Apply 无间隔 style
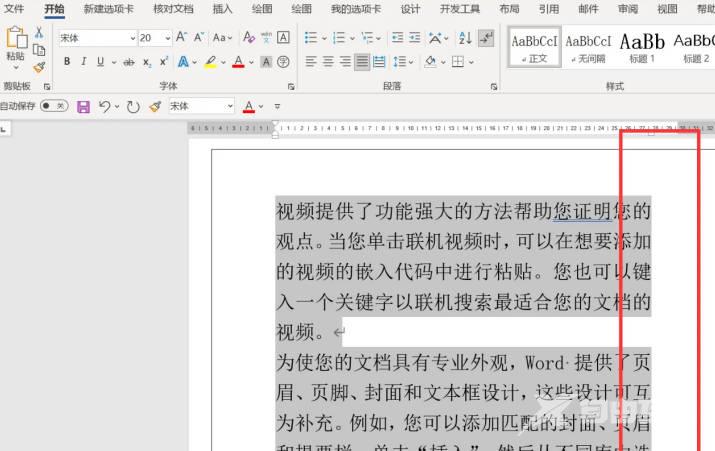Viewport: 715px width, 451px height. [x=588, y=47]
